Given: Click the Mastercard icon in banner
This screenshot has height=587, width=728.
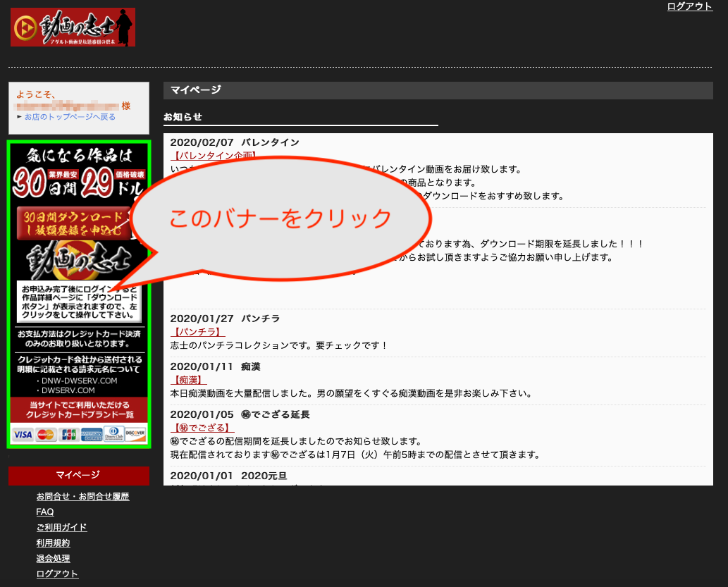Looking at the screenshot, I should [x=46, y=434].
